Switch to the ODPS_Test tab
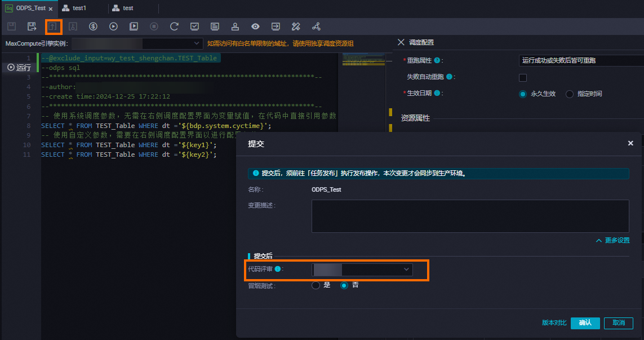The height and width of the screenshot is (340, 644). pos(29,8)
